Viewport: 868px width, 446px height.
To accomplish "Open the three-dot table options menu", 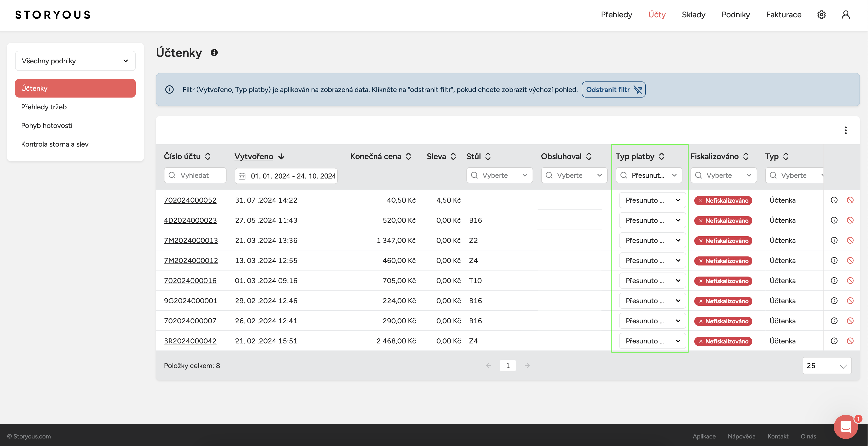I will click(846, 130).
